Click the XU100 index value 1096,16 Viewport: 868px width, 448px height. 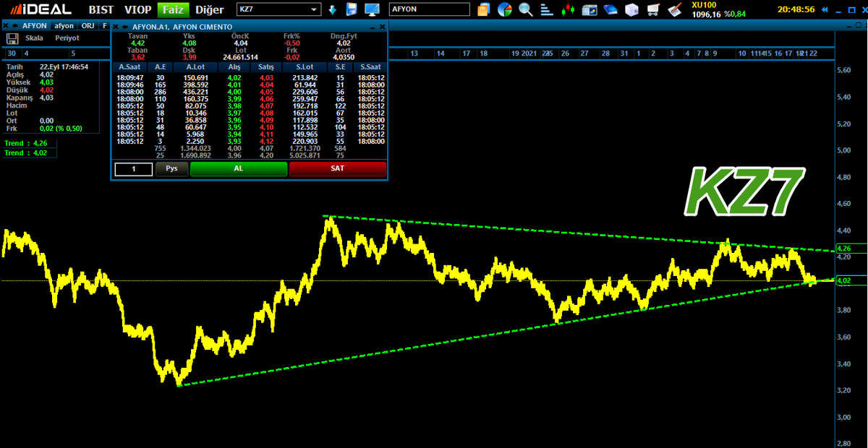707,14
